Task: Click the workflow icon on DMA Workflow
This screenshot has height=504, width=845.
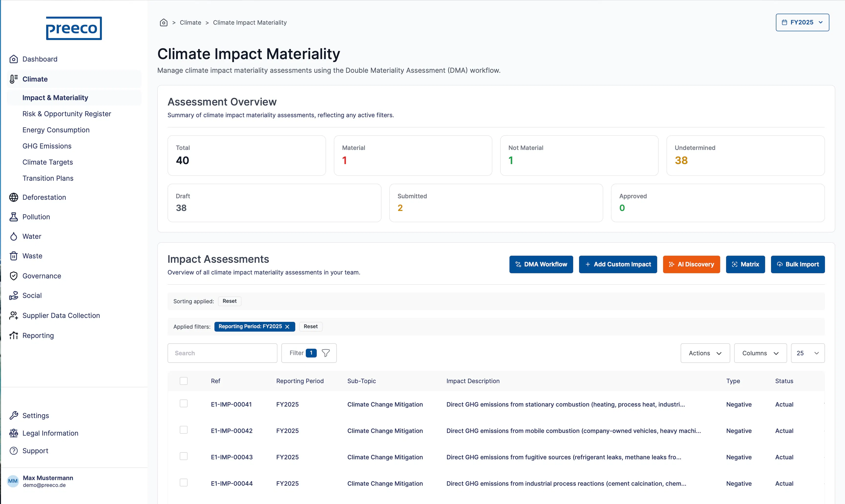Action: pyautogui.click(x=518, y=264)
